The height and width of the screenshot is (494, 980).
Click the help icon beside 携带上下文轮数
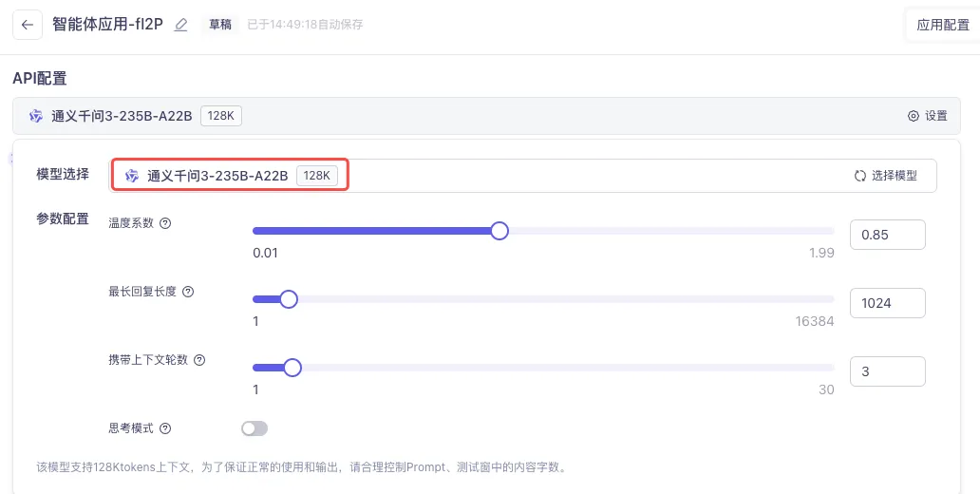point(199,360)
